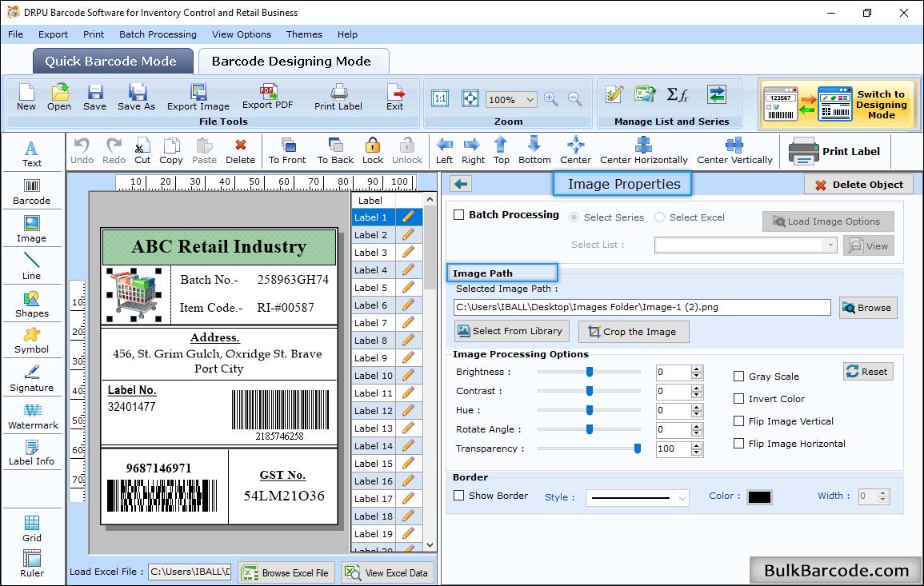Click the Delete Object button
The height and width of the screenshot is (586, 924).
(x=858, y=185)
